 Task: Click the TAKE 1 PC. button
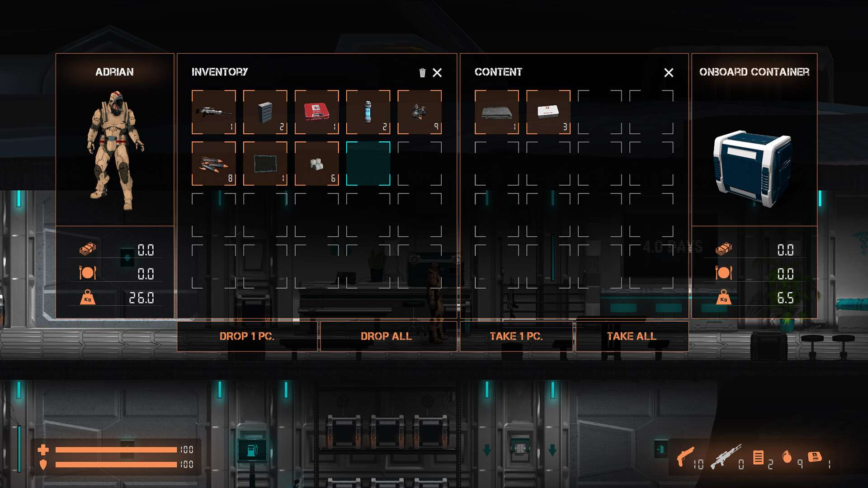516,336
